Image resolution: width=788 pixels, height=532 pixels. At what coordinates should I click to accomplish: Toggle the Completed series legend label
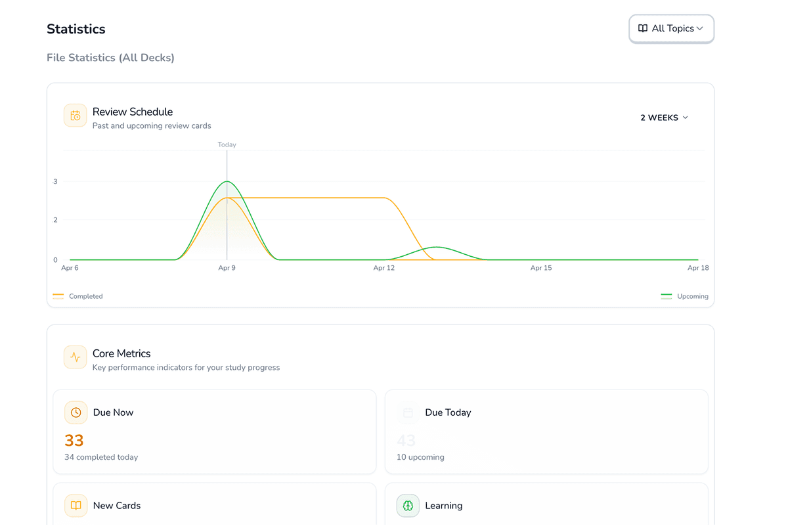pyautogui.click(x=86, y=296)
